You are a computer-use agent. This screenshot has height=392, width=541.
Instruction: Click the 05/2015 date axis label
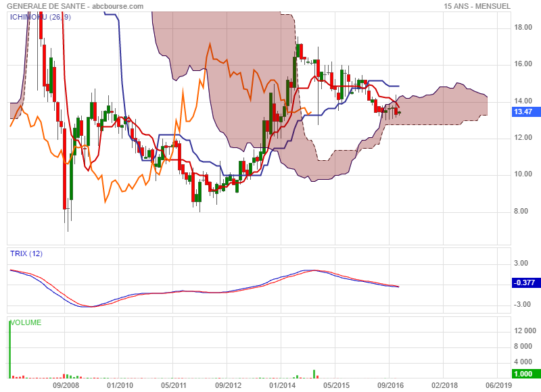336,385
